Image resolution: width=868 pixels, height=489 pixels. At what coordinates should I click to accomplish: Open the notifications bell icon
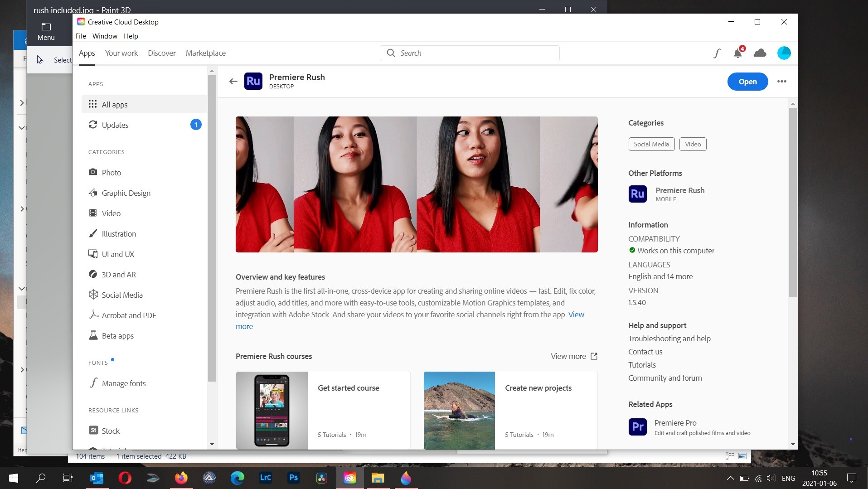737,53
